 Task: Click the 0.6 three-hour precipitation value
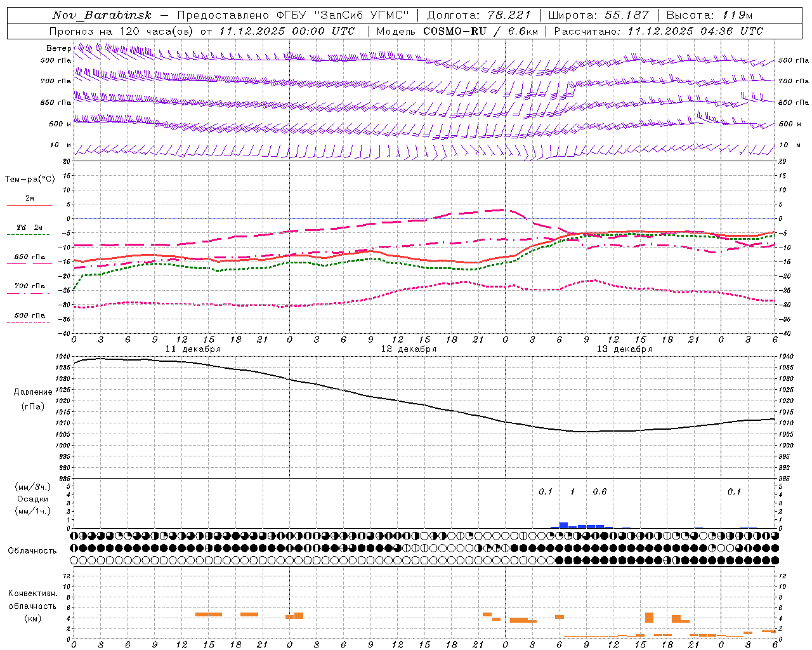point(599,492)
